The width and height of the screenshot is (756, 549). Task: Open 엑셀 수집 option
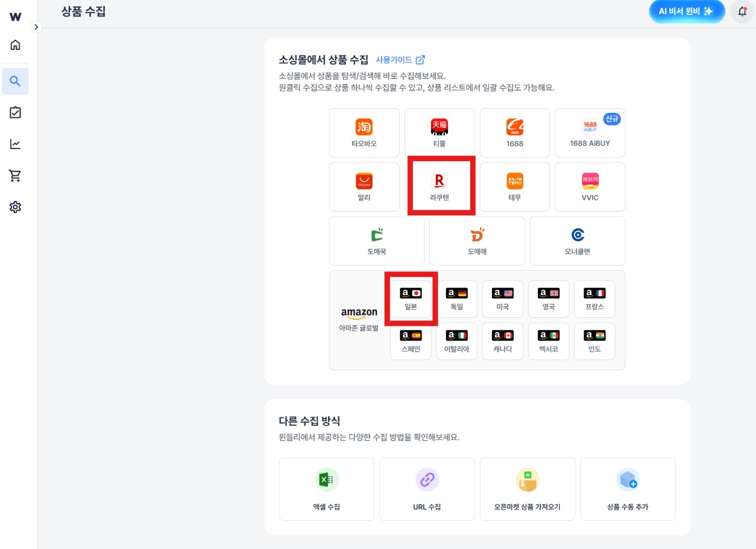coord(327,489)
